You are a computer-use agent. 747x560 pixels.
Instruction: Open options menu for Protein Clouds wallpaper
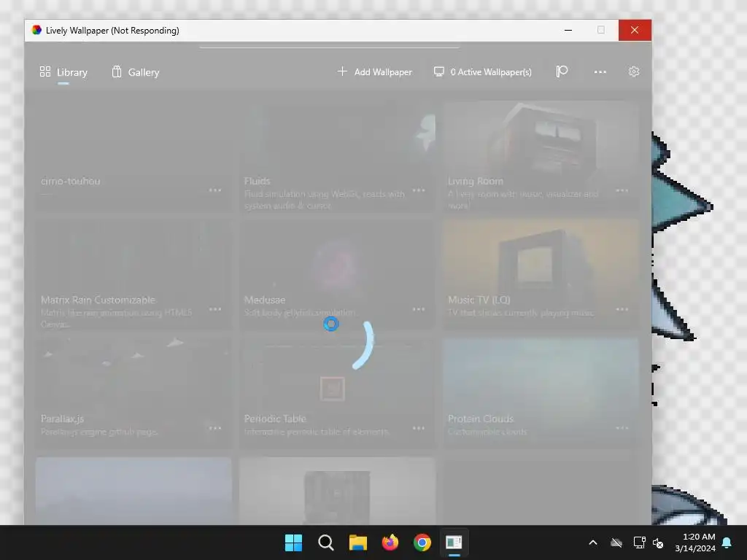click(x=622, y=428)
